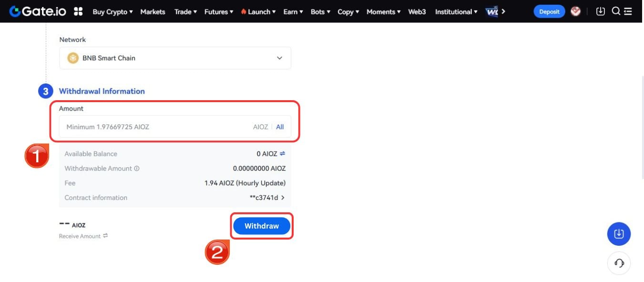
Task: Show info for Withdrawable Amount
Action: tap(137, 168)
